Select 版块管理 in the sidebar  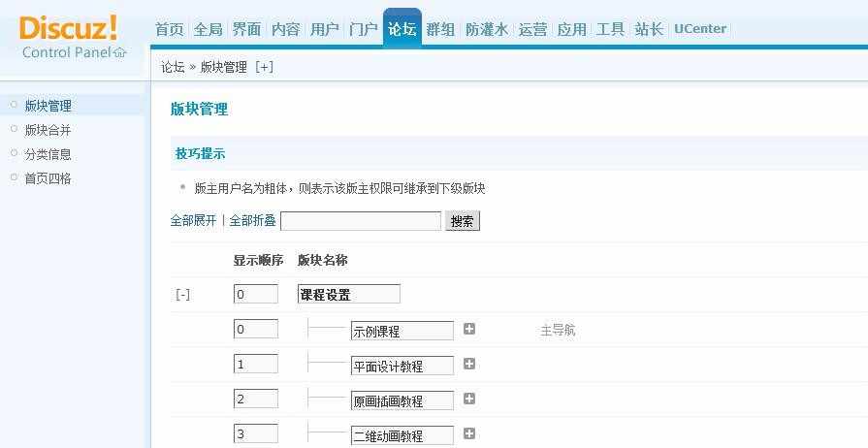48,106
